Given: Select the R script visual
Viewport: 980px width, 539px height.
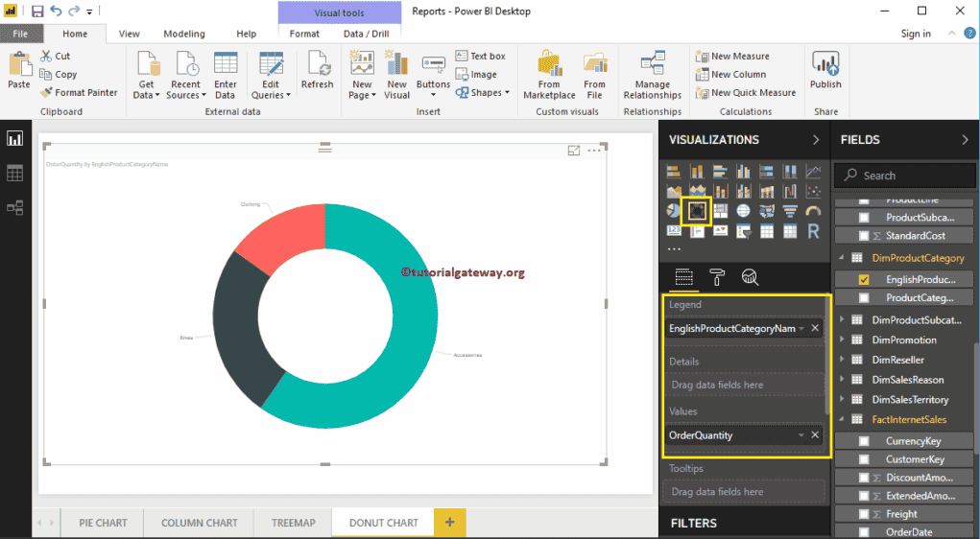Looking at the screenshot, I should [813, 231].
